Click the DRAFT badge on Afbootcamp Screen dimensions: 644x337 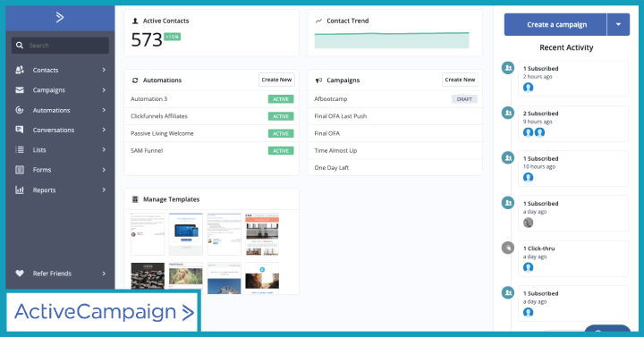tap(464, 99)
